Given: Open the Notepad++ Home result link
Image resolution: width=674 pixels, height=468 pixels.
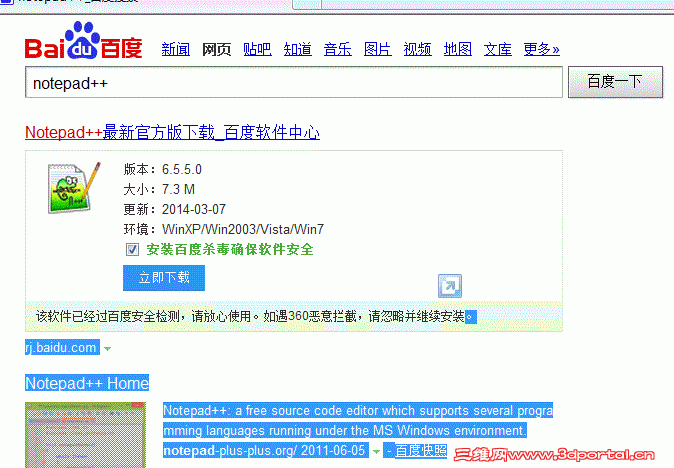Looking at the screenshot, I should point(87,383).
